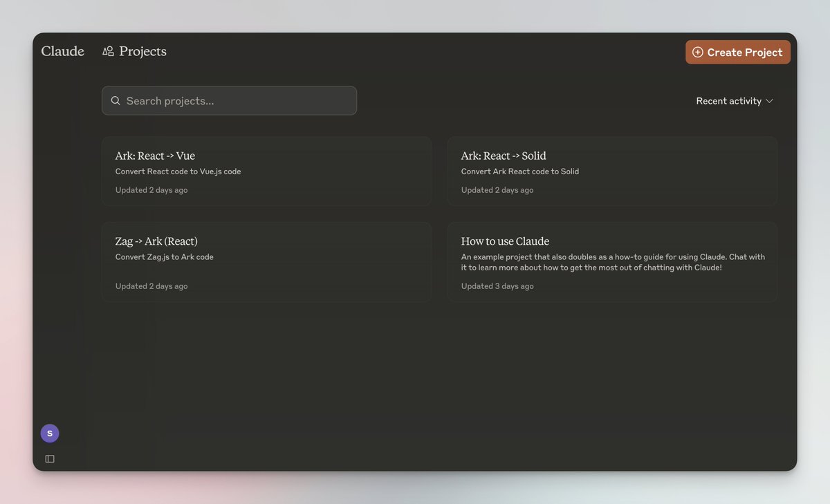Focus the Search projects field
The width and height of the screenshot is (830, 504).
point(229,100)
